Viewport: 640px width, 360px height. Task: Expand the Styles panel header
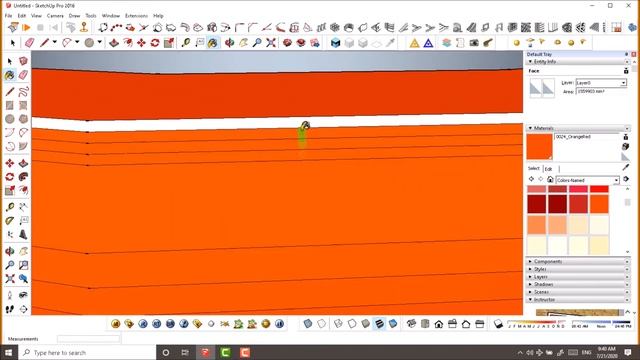pos(578,269)
